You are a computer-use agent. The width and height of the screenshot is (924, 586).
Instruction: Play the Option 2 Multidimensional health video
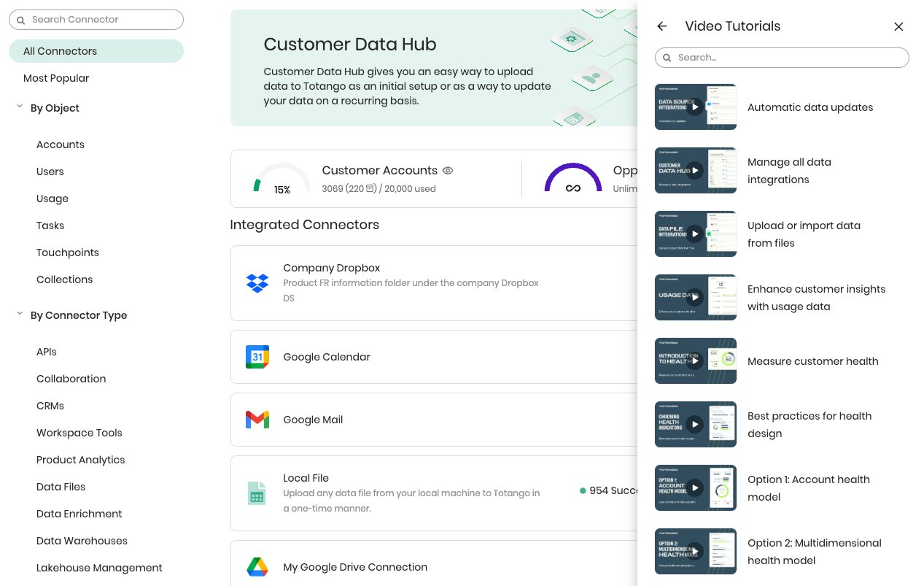pyautogui.click(x=695, y=551)
